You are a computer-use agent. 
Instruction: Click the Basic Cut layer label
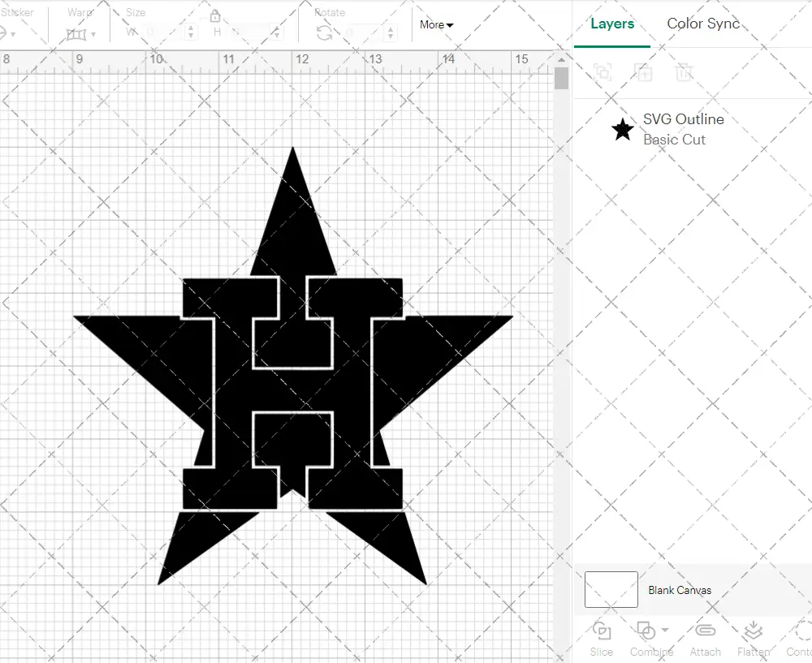coord(674,140)
